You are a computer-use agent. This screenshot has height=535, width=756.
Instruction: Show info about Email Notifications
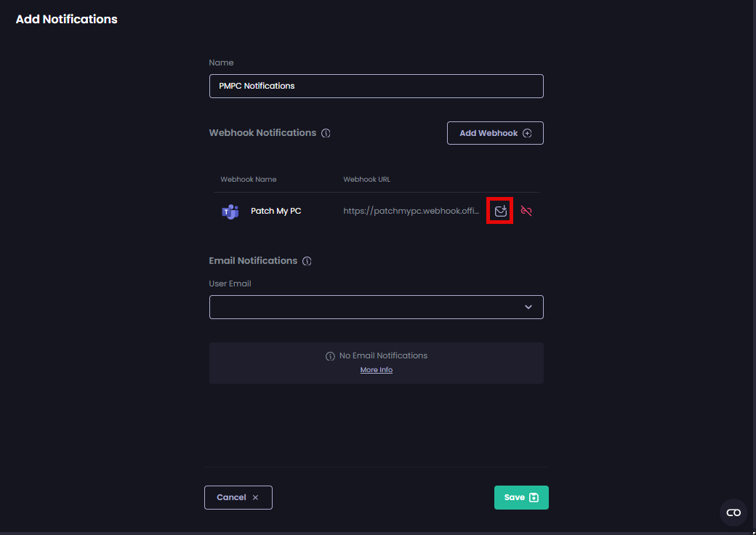pos(307,261)
